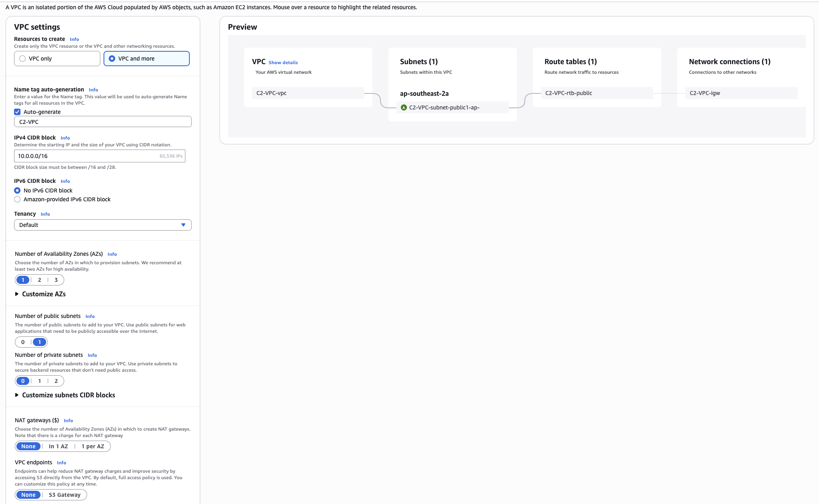Viewport: 819px width, 504px height.
Task: Open Info link for public subnets
Action: [x=90, y=316]
